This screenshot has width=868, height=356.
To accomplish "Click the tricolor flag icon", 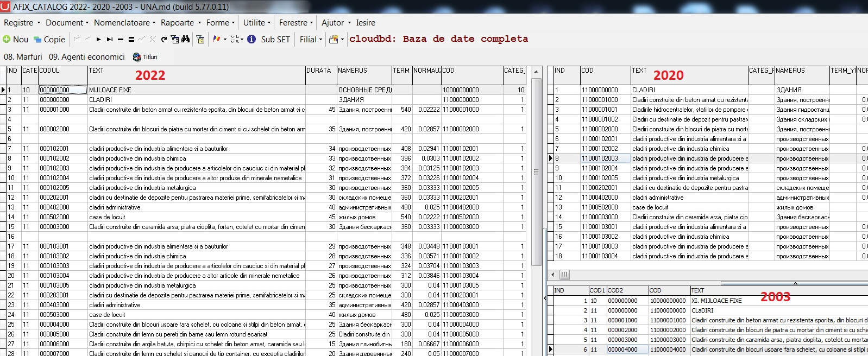I will click(216, 39).
